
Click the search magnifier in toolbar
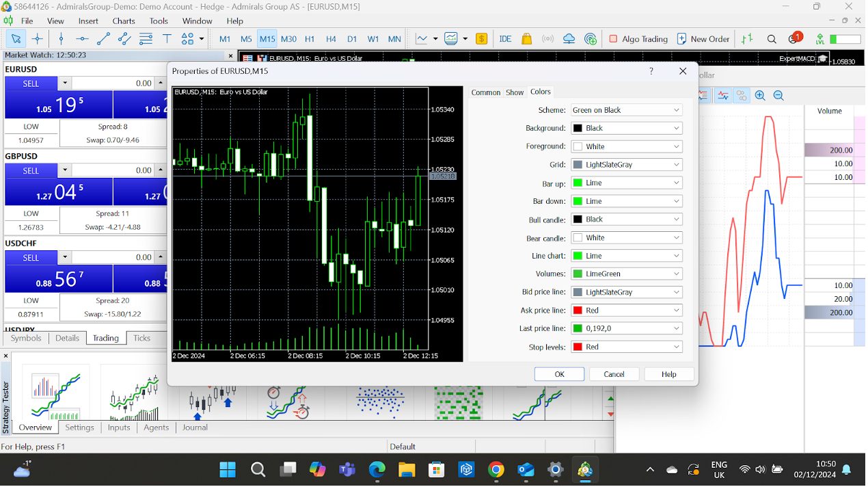(x=772, y=39)
